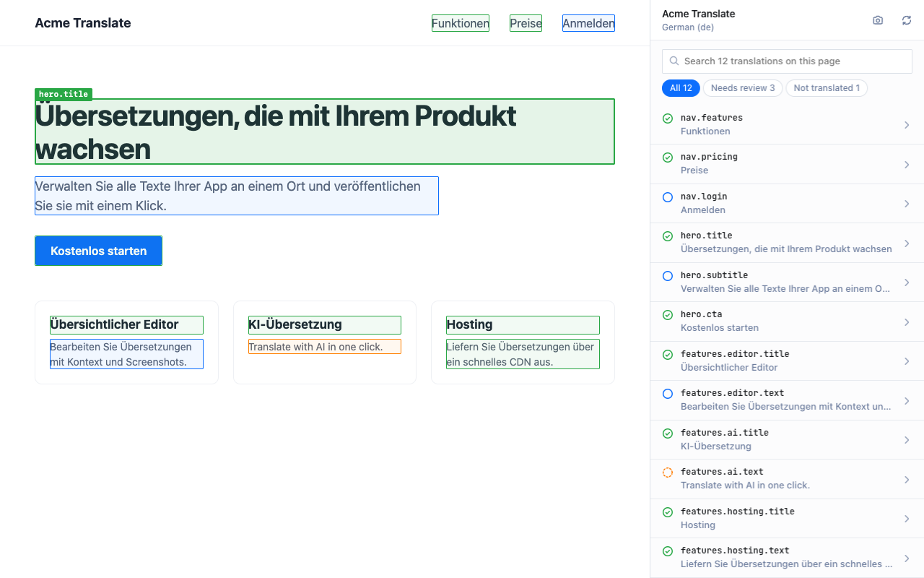This screenshot has width=924, height=578.
Task: Click the Anmelden nav link
Action: pyautogui.click(x=588, y=23)
